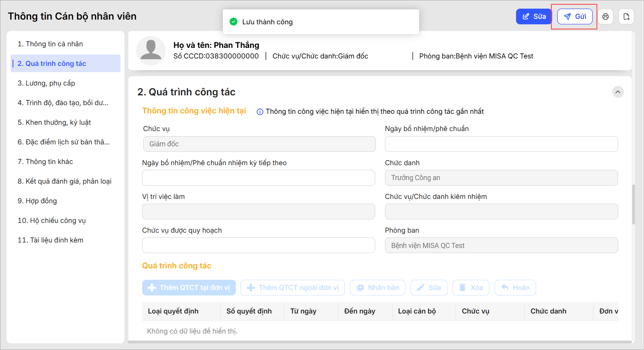Click the printer icon in header

coord(606,16)
